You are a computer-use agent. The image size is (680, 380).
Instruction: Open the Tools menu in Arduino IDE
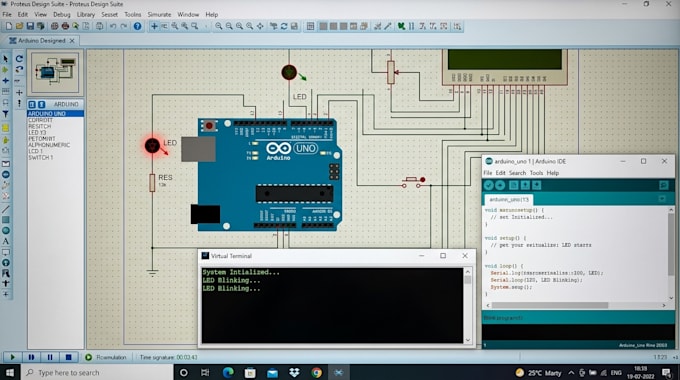(536, 173)
